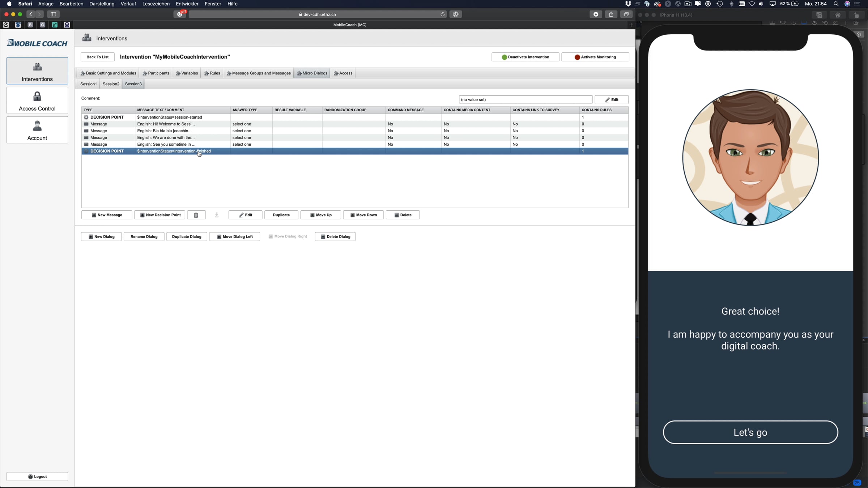868x488 pixels.
Task: Click the greyed download arrow icon below table
Action: [x=217, y=215]
